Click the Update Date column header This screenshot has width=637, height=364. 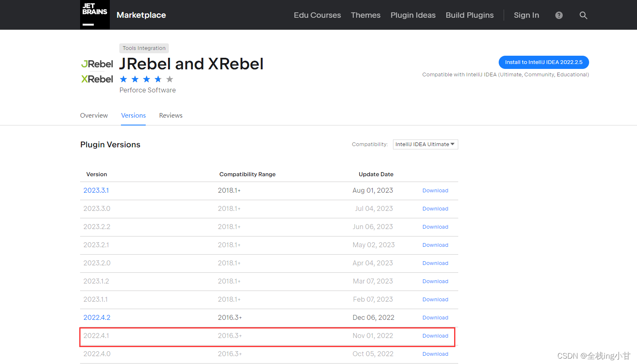(x=376, y=174)
